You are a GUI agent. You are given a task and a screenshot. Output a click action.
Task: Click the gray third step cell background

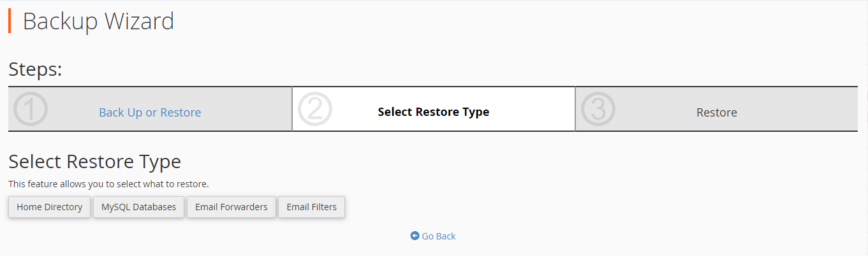click(717, 109)
